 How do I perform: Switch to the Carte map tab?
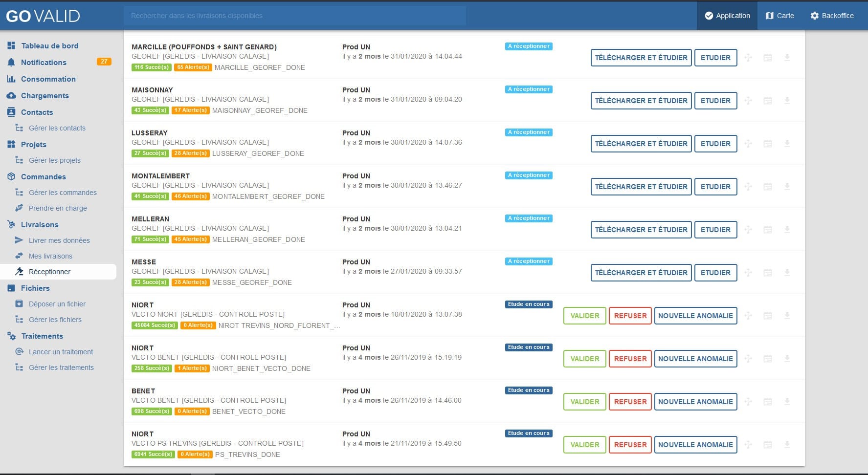tap(779, 16)
